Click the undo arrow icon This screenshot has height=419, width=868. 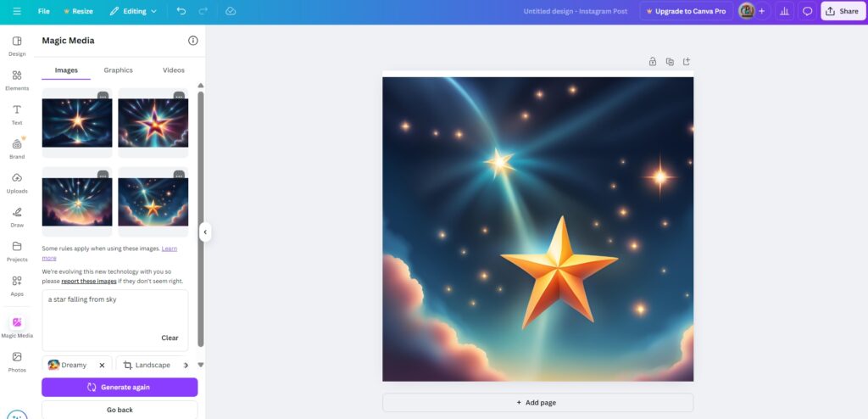coord(181,11)
